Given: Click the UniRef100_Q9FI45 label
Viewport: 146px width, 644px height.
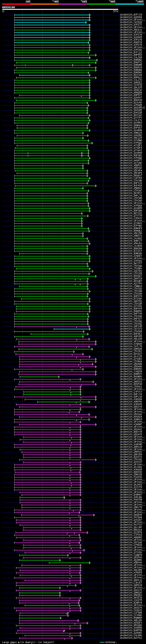Looking at the screenshot, I should click(x=131, y=326).
